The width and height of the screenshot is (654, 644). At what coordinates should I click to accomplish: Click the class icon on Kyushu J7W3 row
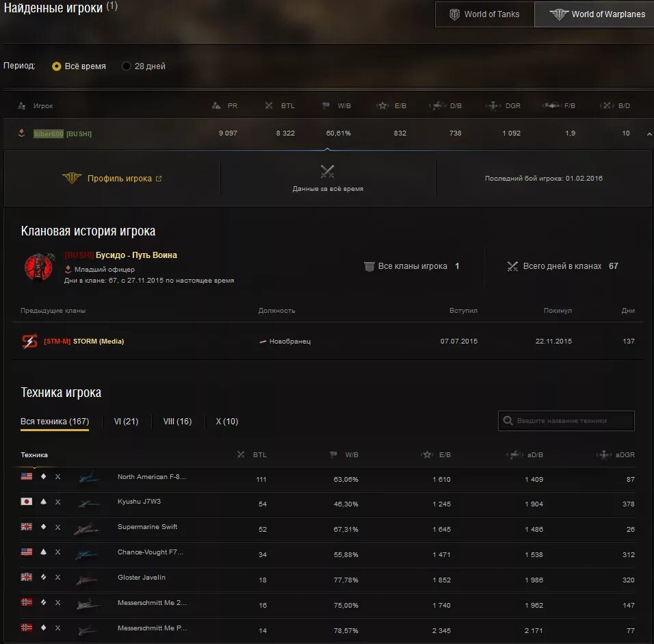[x=43, y=501]
